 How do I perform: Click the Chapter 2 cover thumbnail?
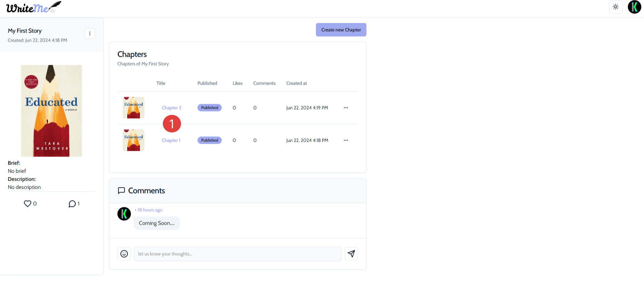click(134, 108)
